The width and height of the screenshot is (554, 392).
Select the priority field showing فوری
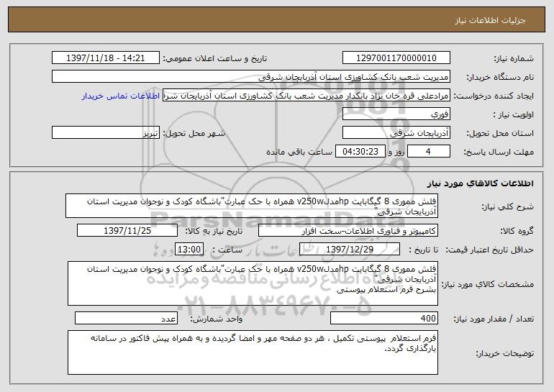tap(396, 114)
